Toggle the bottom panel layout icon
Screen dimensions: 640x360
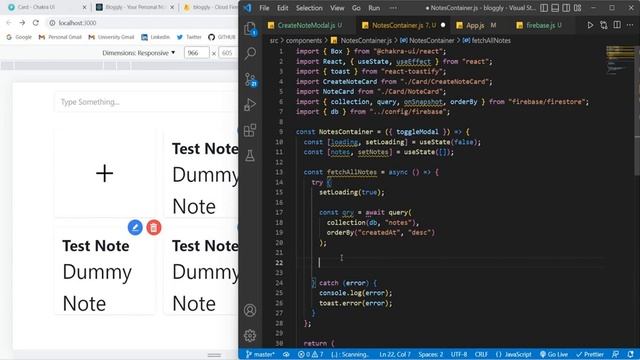555,8
